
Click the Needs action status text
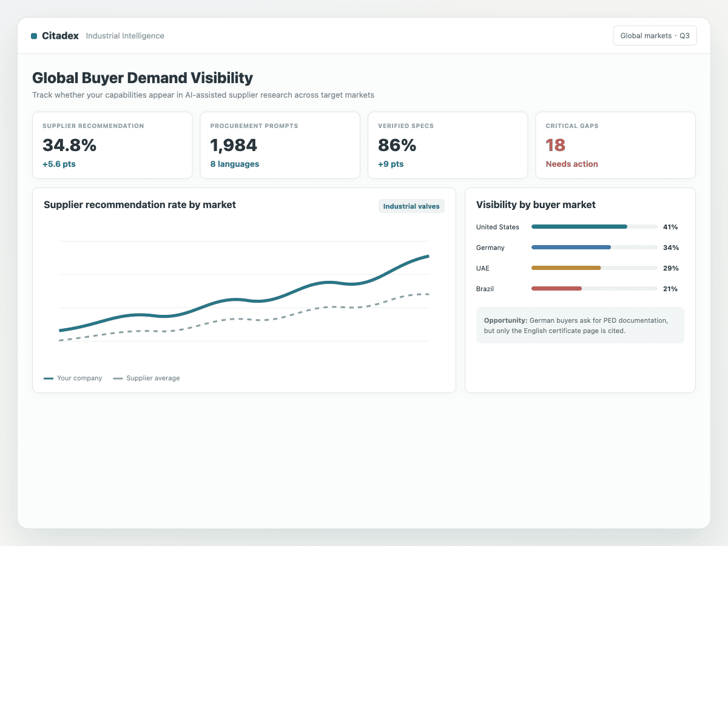(571, 164)
